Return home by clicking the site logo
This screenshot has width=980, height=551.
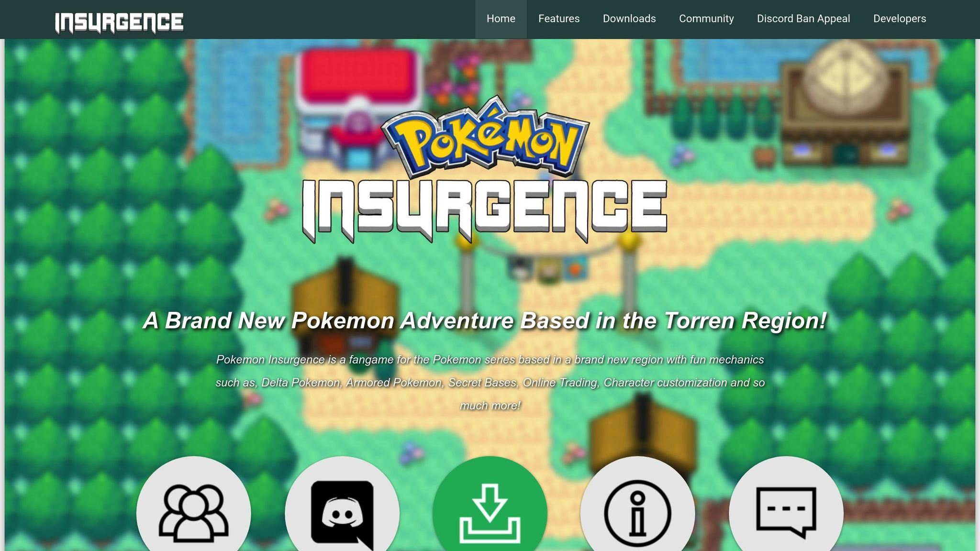point(119,20)
